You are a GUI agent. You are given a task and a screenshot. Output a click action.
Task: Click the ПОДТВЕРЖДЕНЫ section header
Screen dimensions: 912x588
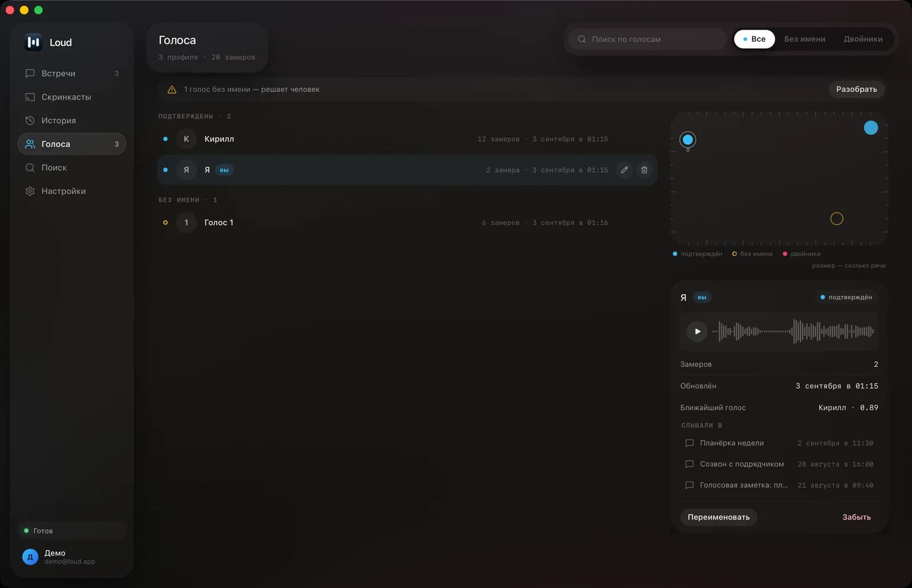[x=194, y=116]
